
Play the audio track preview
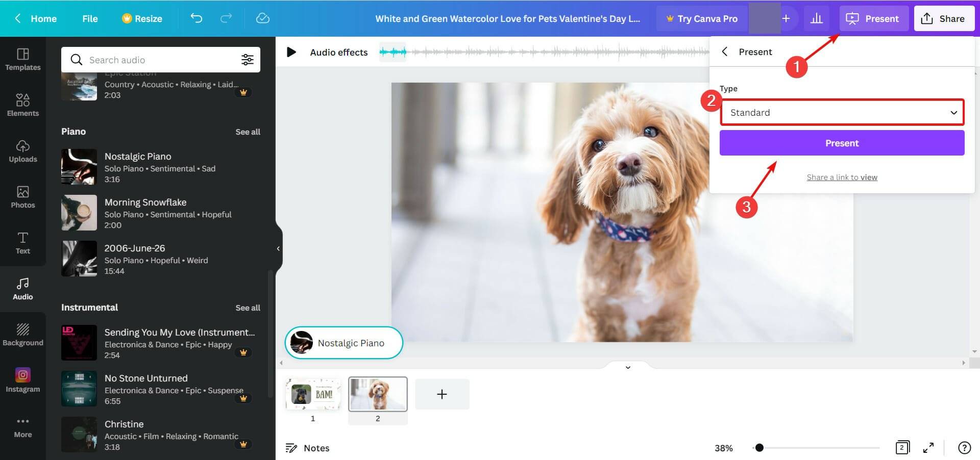click(x=291, y=52)
